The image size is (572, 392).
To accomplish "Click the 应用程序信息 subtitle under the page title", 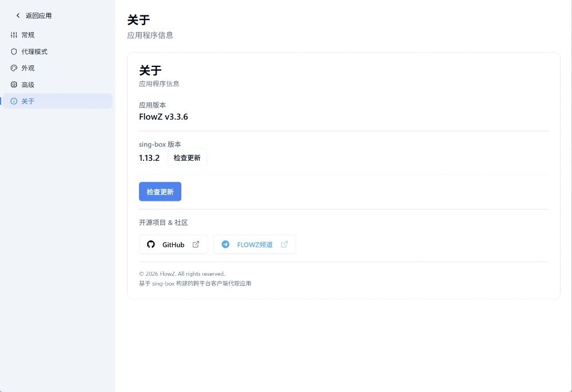I will coord(150,35).
